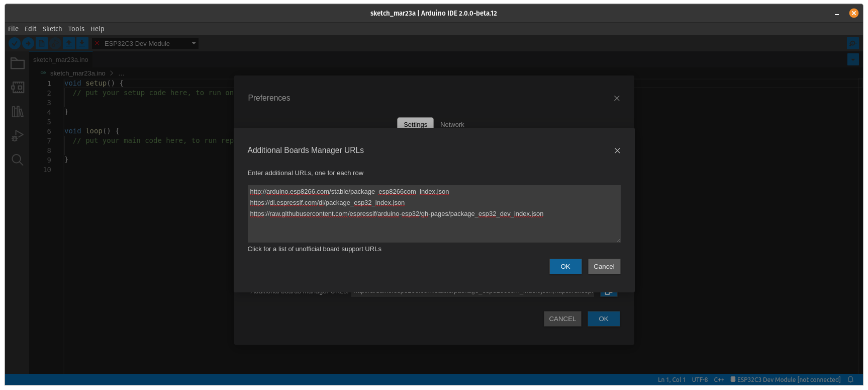Click code line 1 with void setup()

click(x=94, y=83)
